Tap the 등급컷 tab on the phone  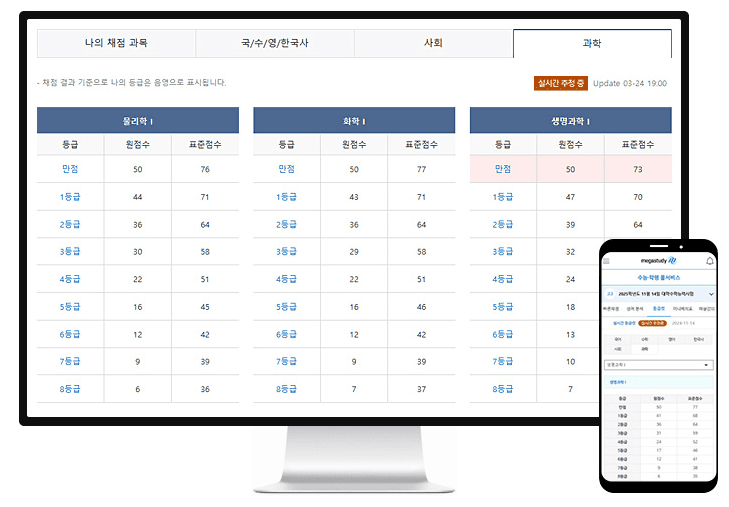pos(659,309)
